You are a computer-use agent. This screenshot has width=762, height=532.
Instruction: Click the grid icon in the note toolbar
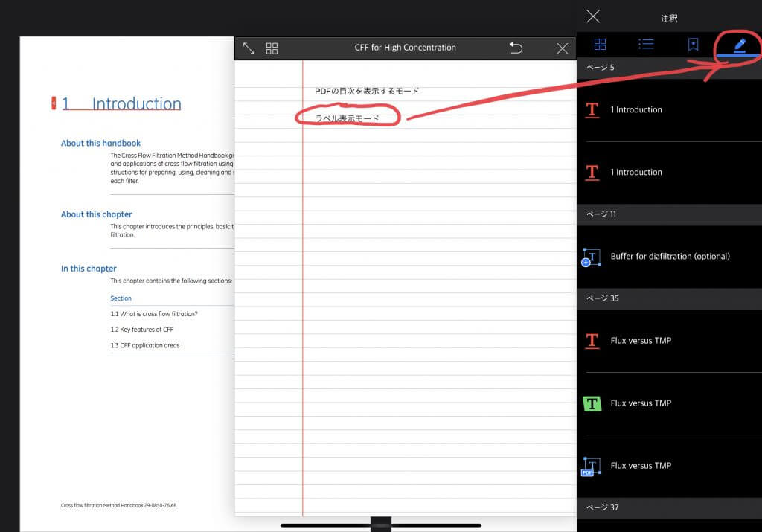pyautogui.click(x=272, y=48)
